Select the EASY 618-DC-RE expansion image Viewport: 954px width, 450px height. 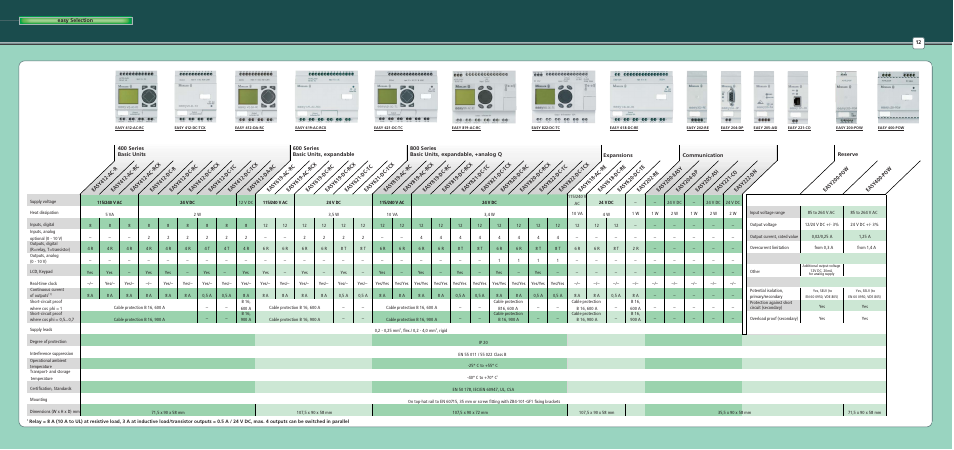tap(641, 97)
